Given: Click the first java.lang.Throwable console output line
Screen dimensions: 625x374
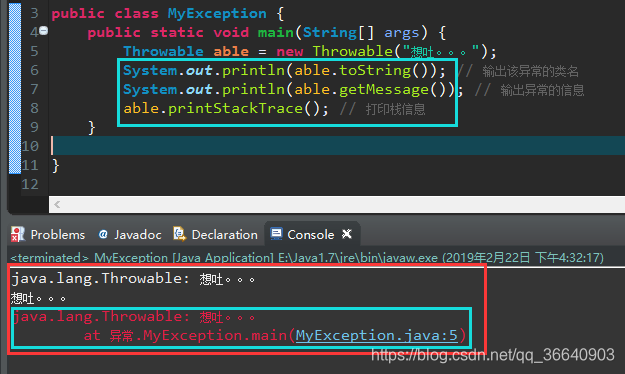Looking at the screenshot, I should pos(133,278).
